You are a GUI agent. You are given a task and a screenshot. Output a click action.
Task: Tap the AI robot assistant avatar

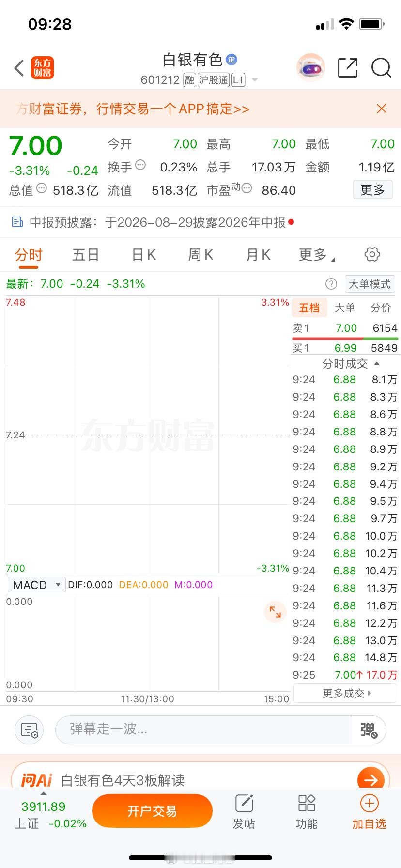(x=310, y=68)
